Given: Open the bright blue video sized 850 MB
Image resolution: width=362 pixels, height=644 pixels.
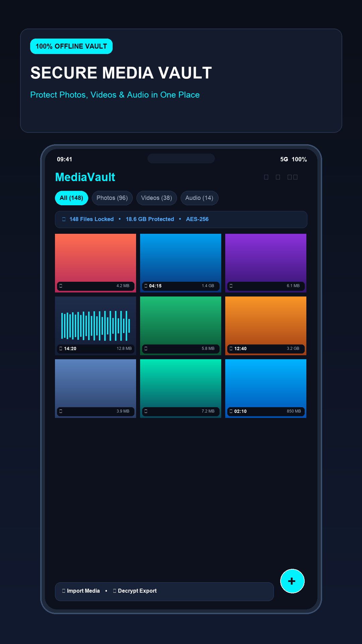Looking at the screenshot, I should (266, 388).
